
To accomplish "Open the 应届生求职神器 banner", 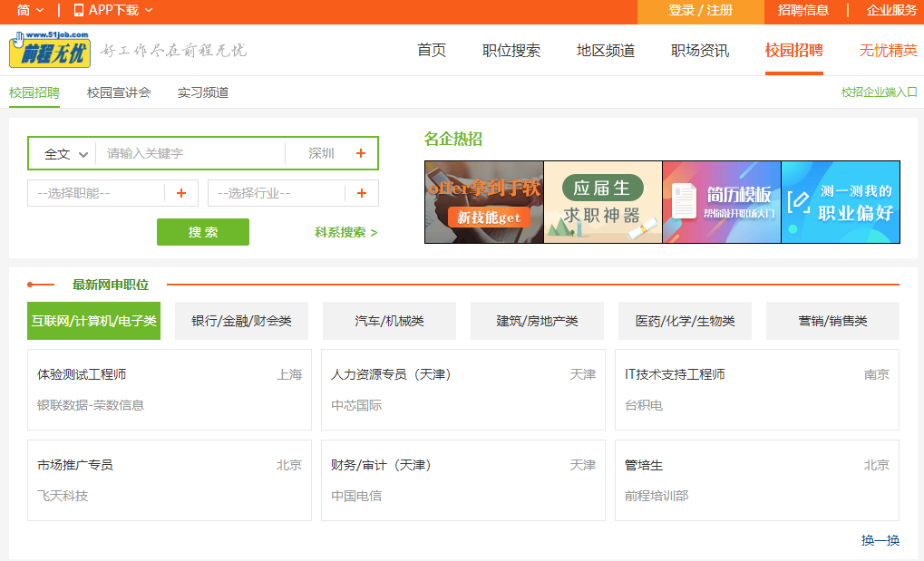I will 602,201.
